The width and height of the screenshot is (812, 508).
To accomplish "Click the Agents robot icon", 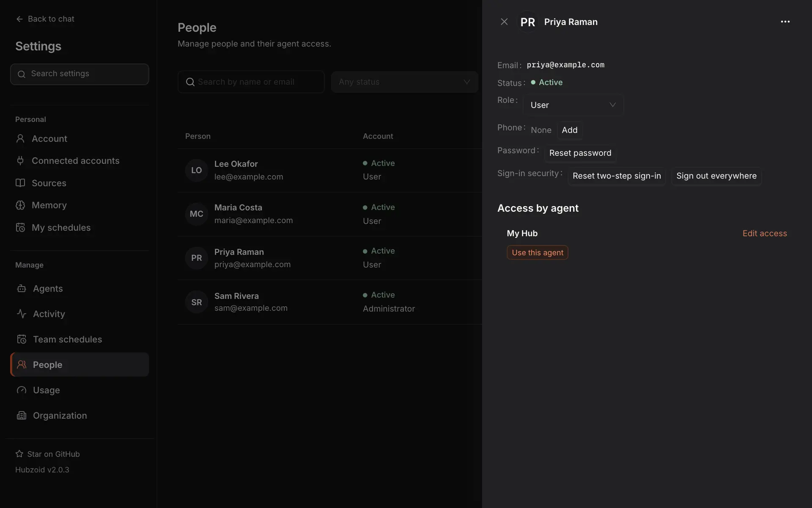I will click(x=22, y=288).
